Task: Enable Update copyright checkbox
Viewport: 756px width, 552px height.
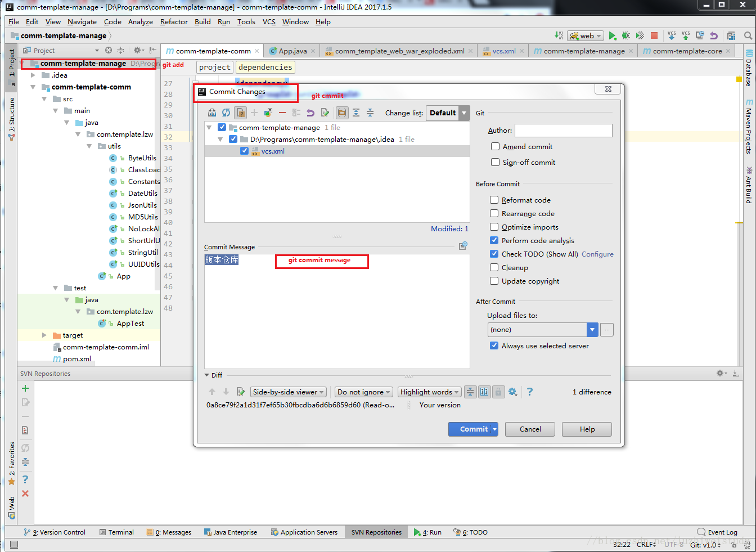Action: 494,281
